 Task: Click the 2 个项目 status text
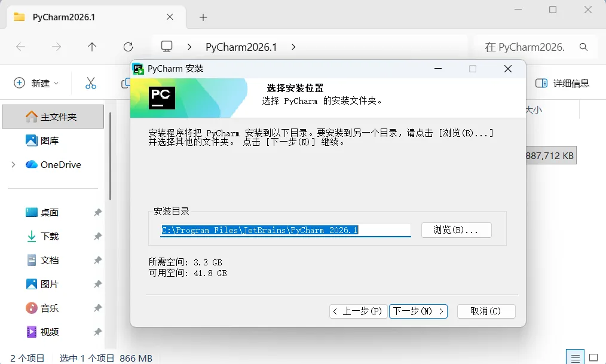27,358
